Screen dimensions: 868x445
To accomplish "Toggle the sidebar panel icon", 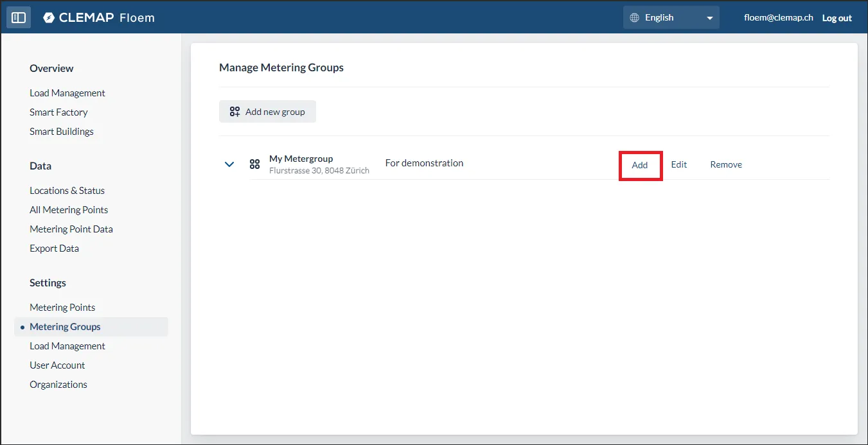I will point(19,18).
